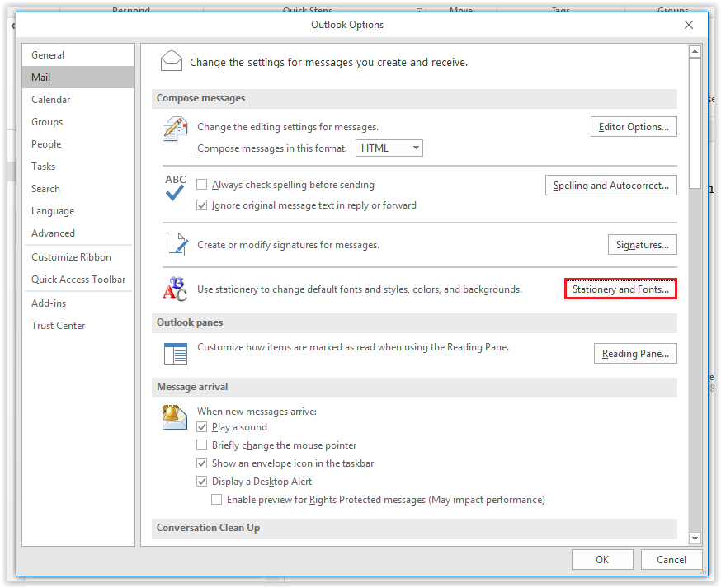Open the Add-ins category
The image size is (721, 588).
pyautogui.click(x=78, y=303)
